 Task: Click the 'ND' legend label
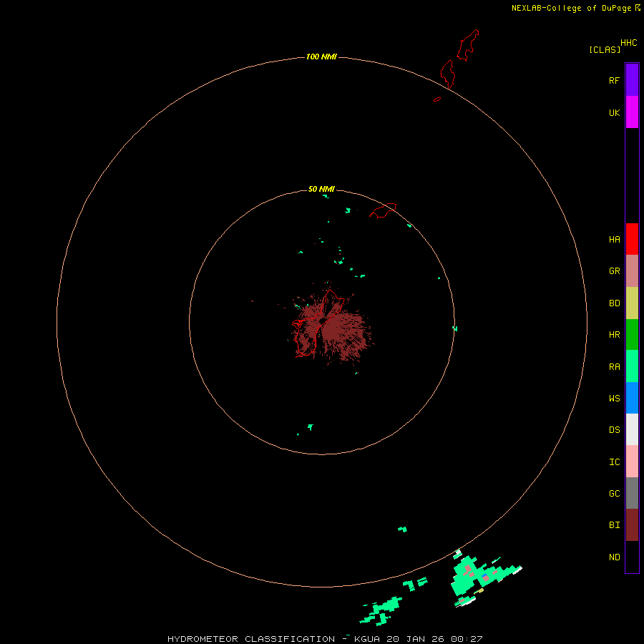click(x=614, y=557)
